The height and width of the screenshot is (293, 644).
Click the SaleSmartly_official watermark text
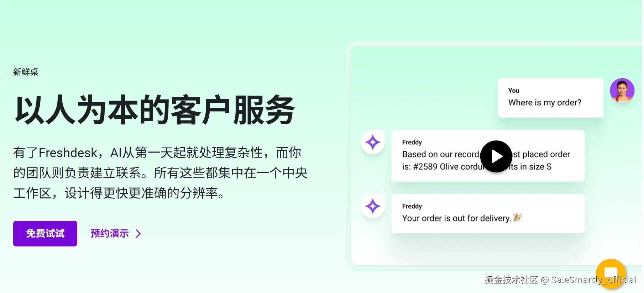click(593, 280)
